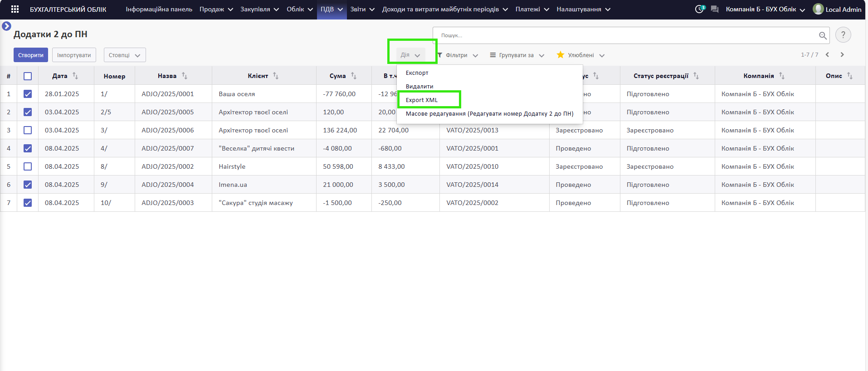
Task: Open the Облік dropdown menu
Action: click(300, 9)
